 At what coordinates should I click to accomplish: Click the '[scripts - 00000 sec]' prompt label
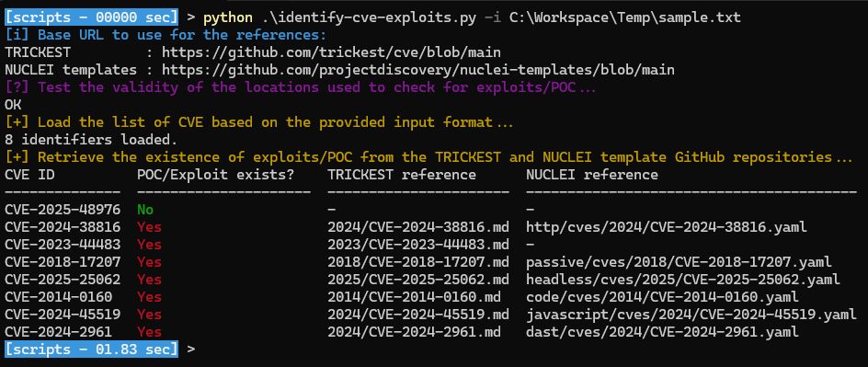[92, 17]
